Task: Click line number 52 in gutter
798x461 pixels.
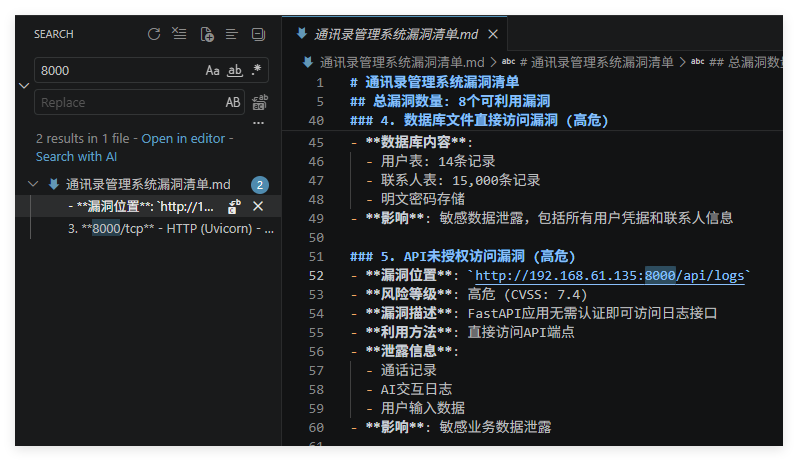Action: point(316,276)
